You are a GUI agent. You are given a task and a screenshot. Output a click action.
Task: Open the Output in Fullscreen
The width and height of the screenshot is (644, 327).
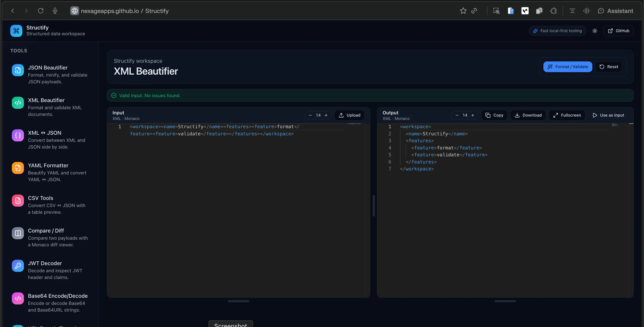pos(567,115)
